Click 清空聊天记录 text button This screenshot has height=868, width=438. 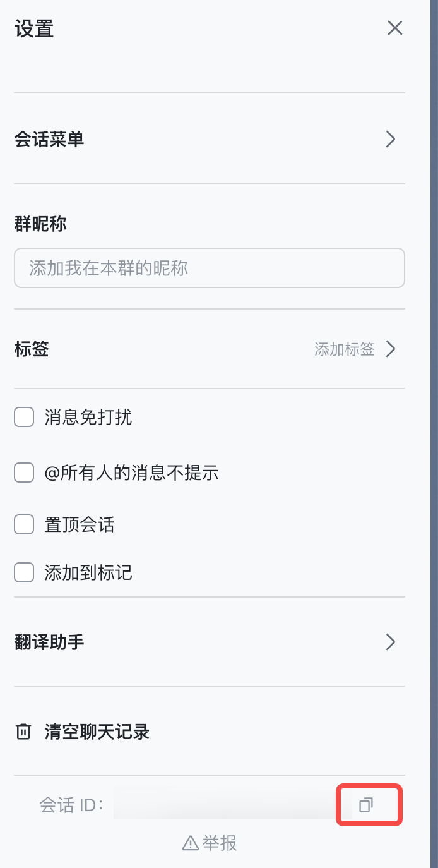97,732
